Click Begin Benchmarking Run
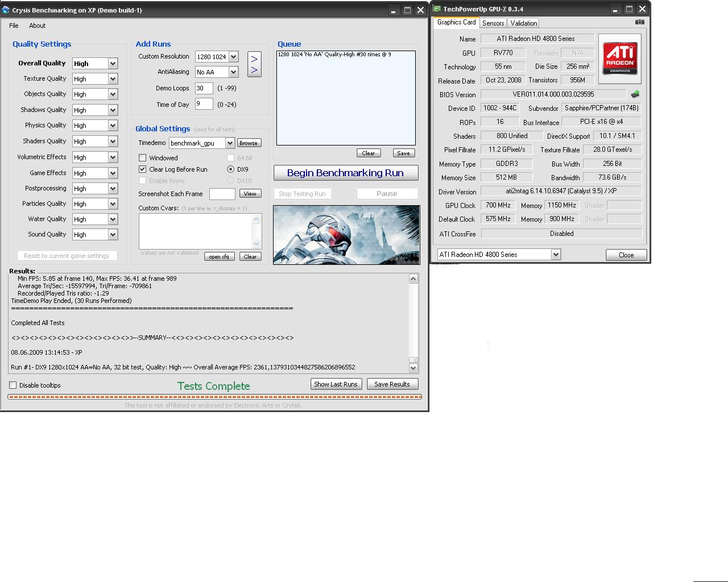728x582 pixels. (346, 173)
